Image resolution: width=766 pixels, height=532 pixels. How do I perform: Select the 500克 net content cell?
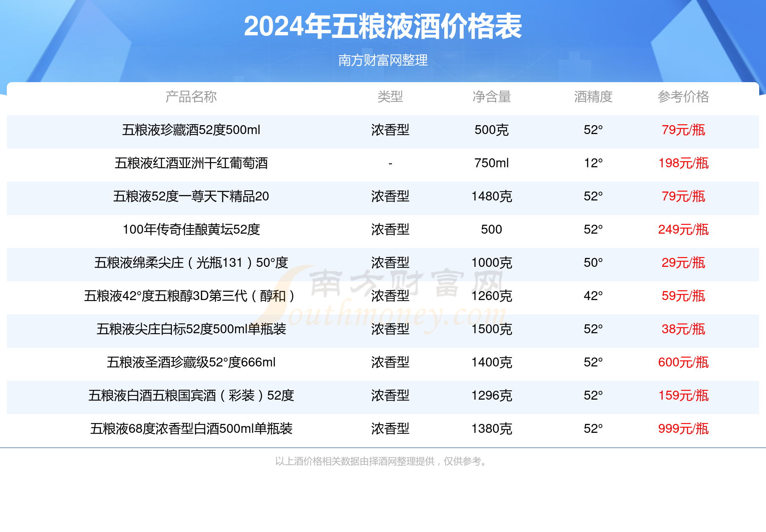click(x=492, y=130)
